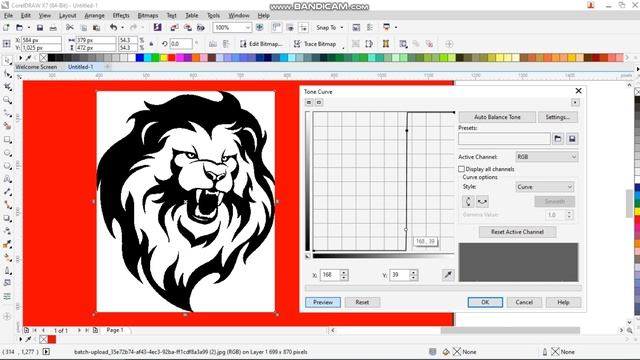This screenshot has height=360, width=640.
Task: Click the New document icon
Action: [x=6, y=27]
